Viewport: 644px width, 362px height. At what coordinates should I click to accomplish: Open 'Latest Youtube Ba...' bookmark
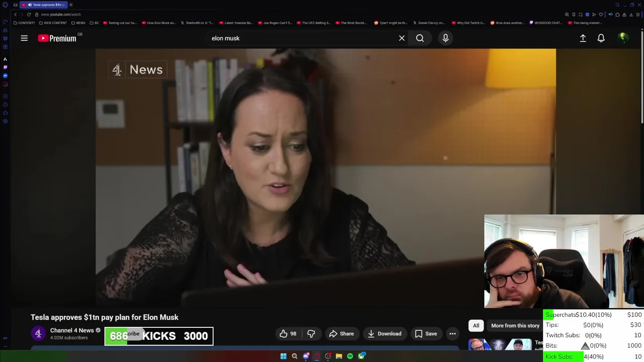[236, 23]
